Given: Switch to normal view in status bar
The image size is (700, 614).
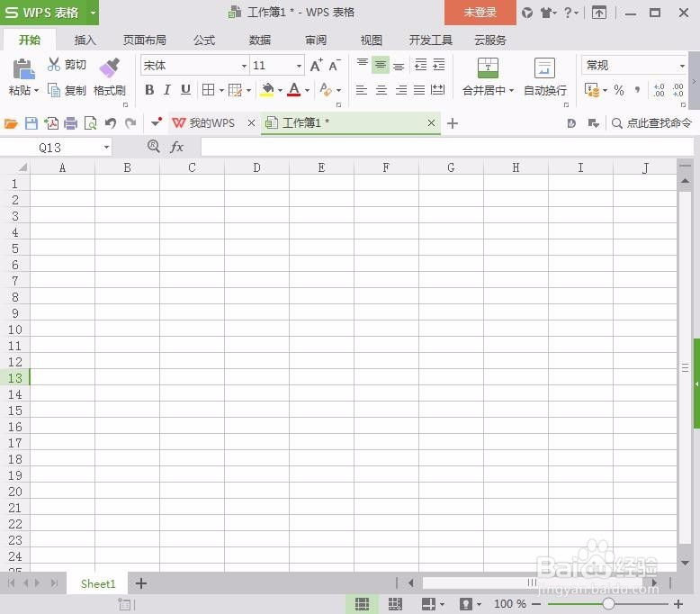Looking at the screenshot, I should (x=362, y=604).
